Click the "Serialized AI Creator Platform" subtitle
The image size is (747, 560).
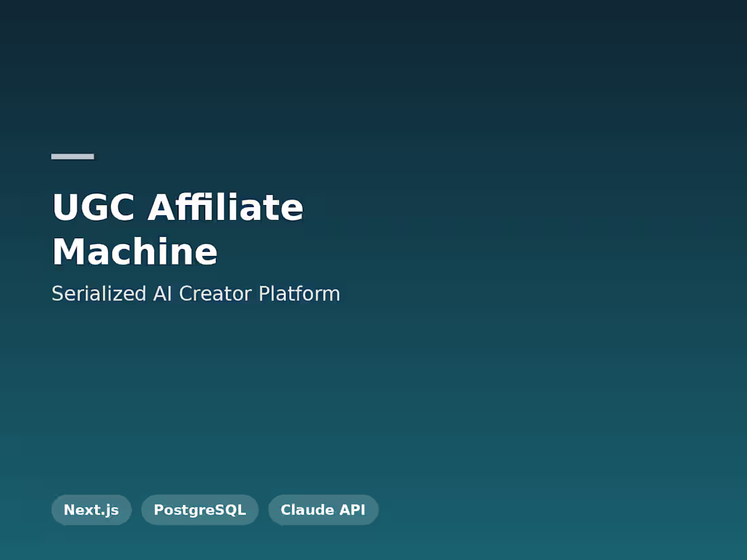click(x=196, y=293)
